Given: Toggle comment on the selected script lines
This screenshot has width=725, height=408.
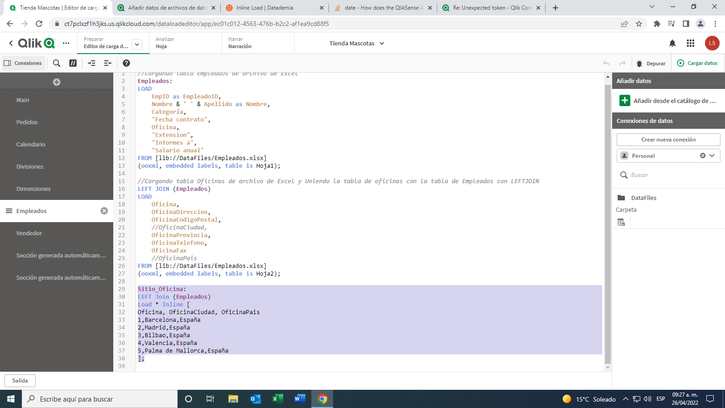Looking at the screenshot, I should pos(73,63).
